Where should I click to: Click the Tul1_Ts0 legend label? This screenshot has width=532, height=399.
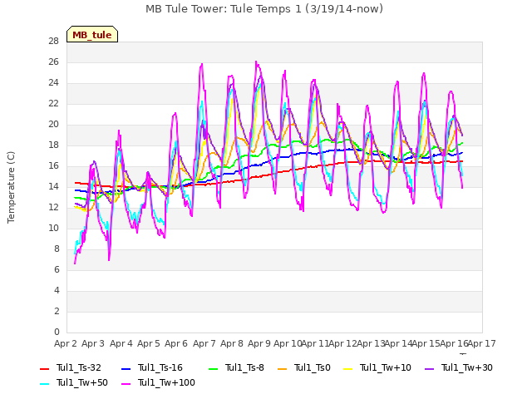[313, 367]
